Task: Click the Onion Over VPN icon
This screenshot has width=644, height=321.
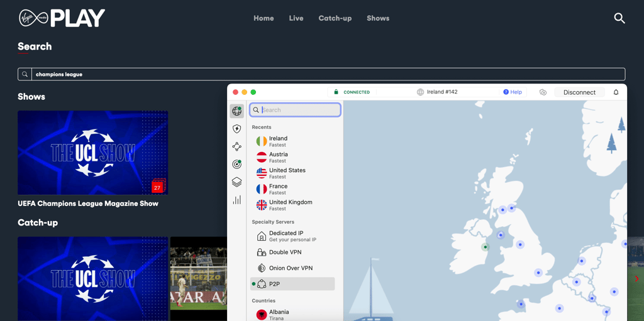Action: [261, 268]
